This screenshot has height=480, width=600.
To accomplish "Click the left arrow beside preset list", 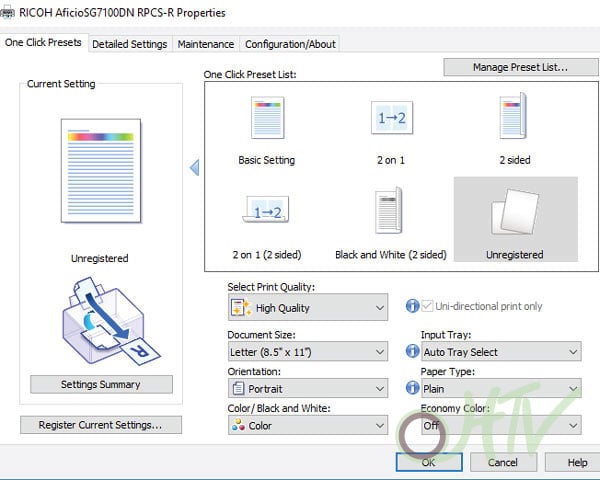I will (x=195, y=167).
